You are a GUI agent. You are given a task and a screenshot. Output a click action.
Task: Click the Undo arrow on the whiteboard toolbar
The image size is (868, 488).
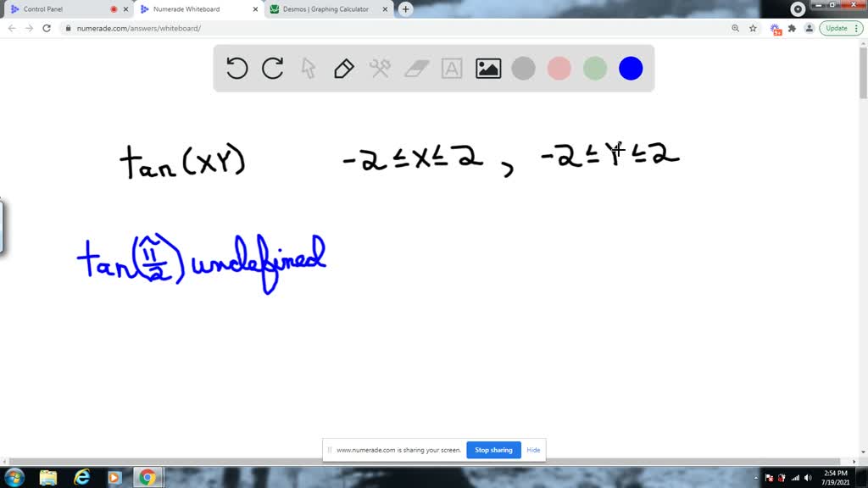(236, 68)
